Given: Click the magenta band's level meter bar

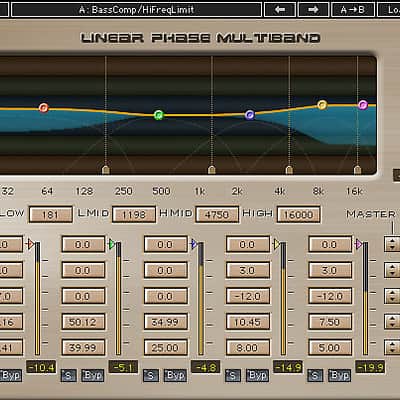Looking at the screenshot, I should (x=365, y=298).
